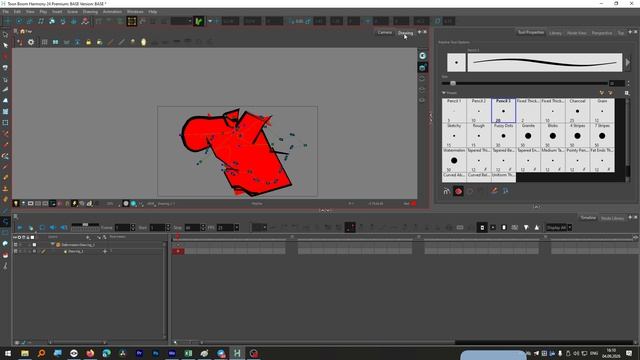
Task: Open Excel from the taskbar
Action: click(188, 353)
